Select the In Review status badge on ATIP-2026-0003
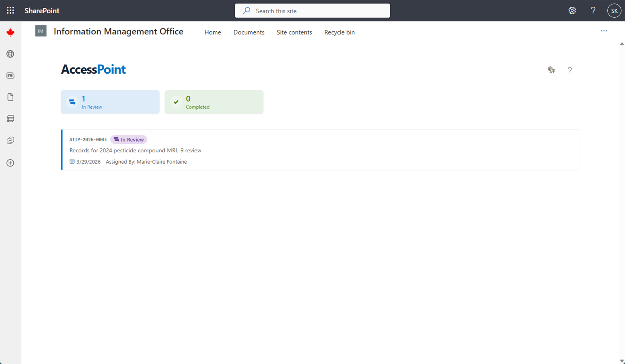Screen dimensions: 625x364 pyautogui.click(x=129, y=139)
